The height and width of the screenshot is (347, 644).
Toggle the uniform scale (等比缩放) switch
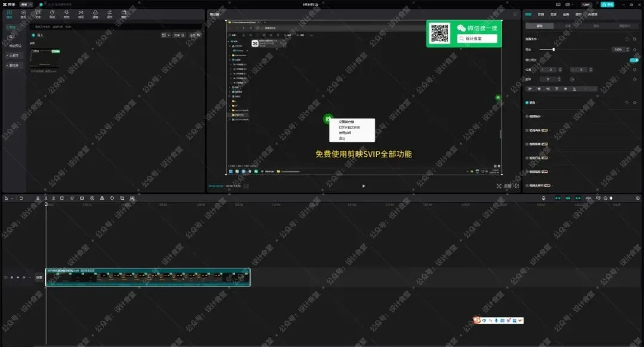click(634, 60)
